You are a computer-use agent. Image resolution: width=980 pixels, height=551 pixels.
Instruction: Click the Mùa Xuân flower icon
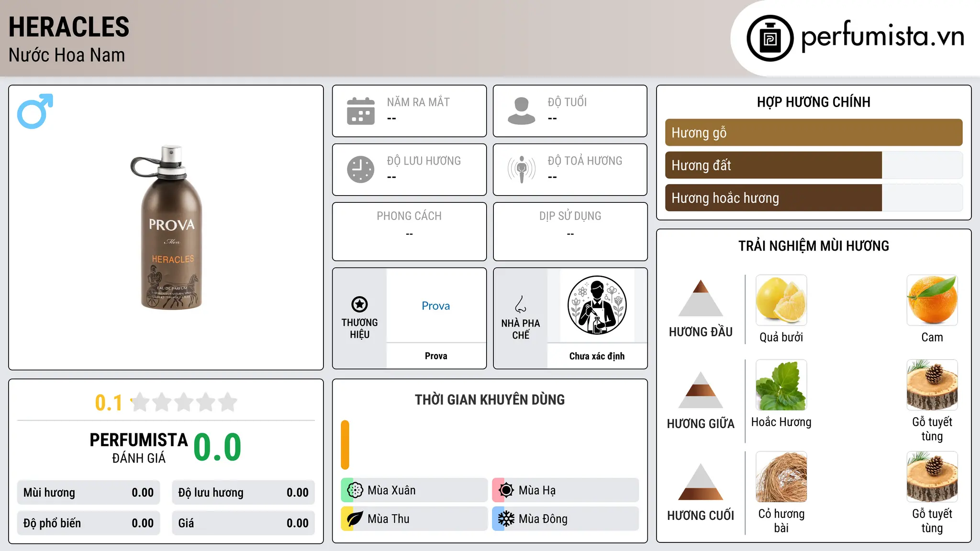(355, 490)
